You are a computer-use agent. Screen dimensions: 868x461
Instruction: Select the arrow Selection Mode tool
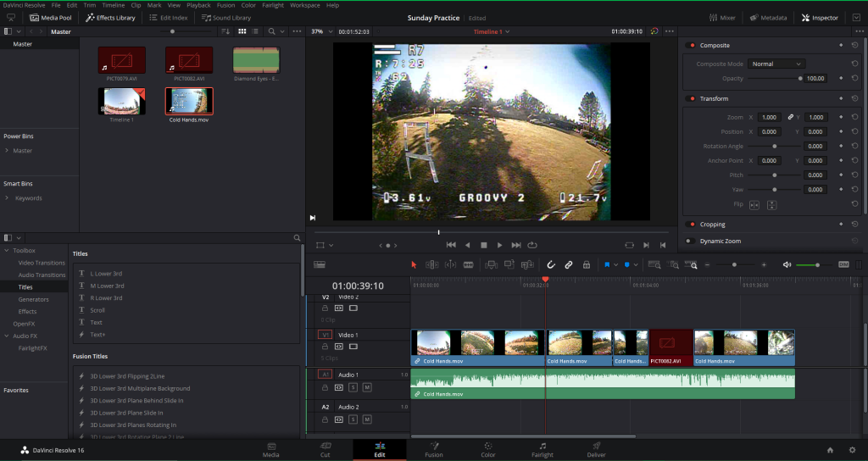pos(414,265)
